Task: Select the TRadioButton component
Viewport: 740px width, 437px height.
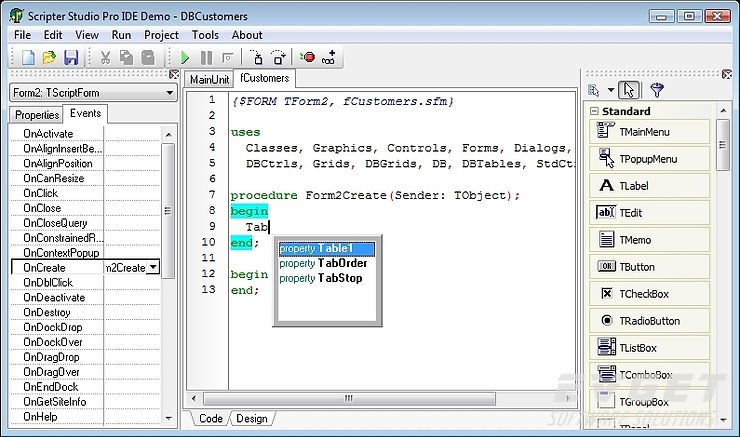Action: tap(649, 321)
